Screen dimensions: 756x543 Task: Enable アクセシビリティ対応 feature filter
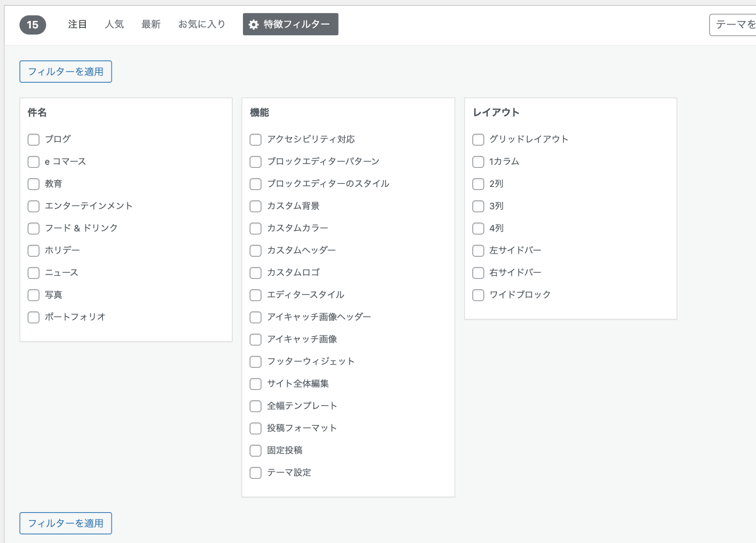tap(255, 139)
